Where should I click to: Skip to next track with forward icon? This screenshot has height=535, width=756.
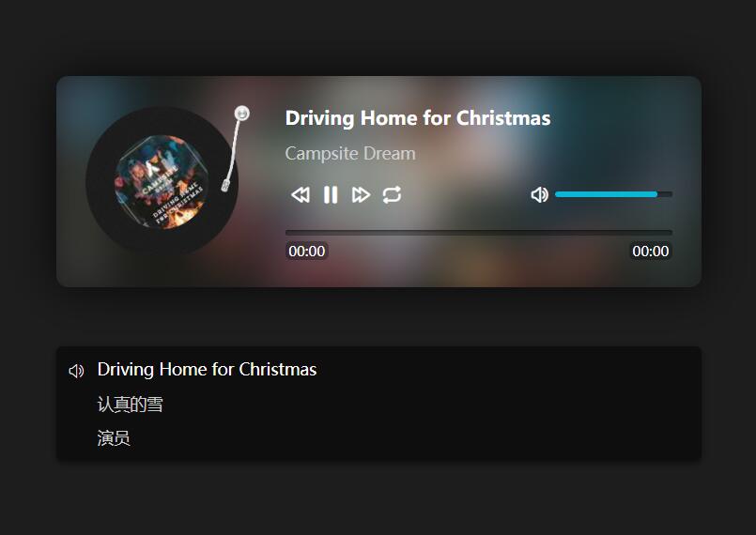click(361, 194)
